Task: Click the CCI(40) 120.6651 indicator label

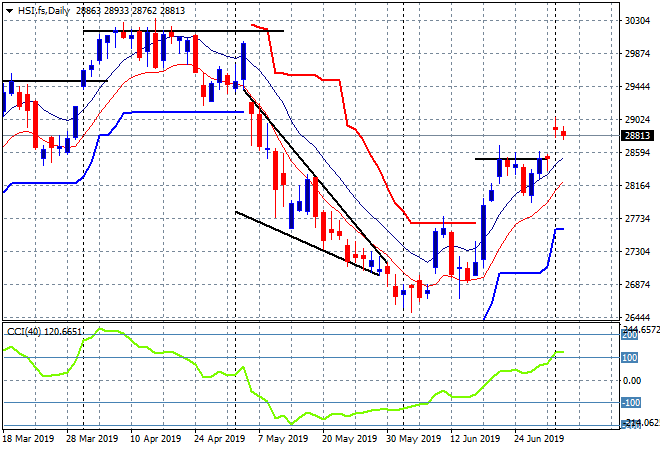Action: pyautogui.click(x=44, y=332)
